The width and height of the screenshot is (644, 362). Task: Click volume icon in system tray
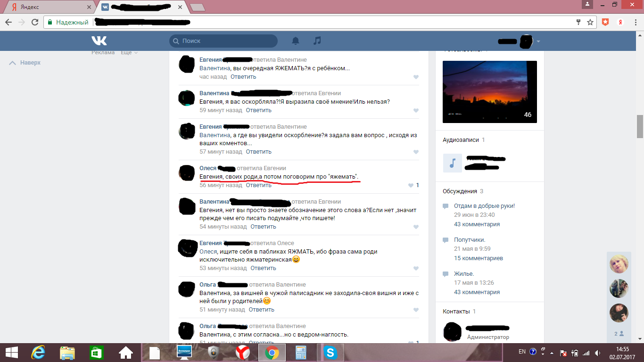point(598,352)
